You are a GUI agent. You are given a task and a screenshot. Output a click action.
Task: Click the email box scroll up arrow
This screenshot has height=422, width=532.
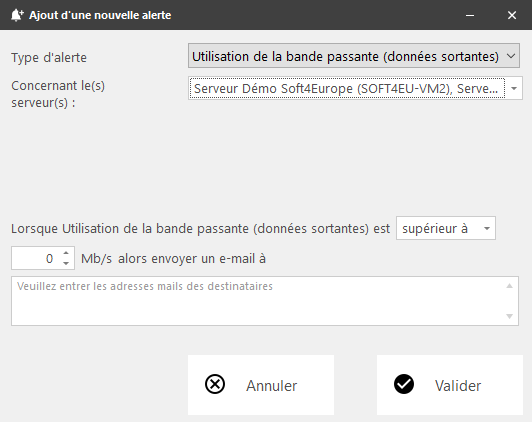[x=509, y=286]
